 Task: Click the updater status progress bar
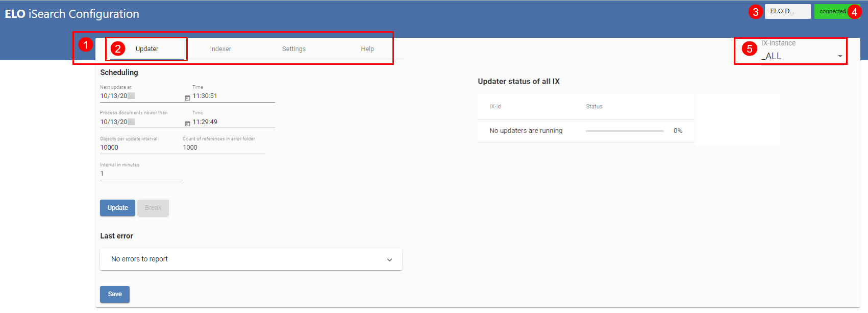(x=625, y=131)
